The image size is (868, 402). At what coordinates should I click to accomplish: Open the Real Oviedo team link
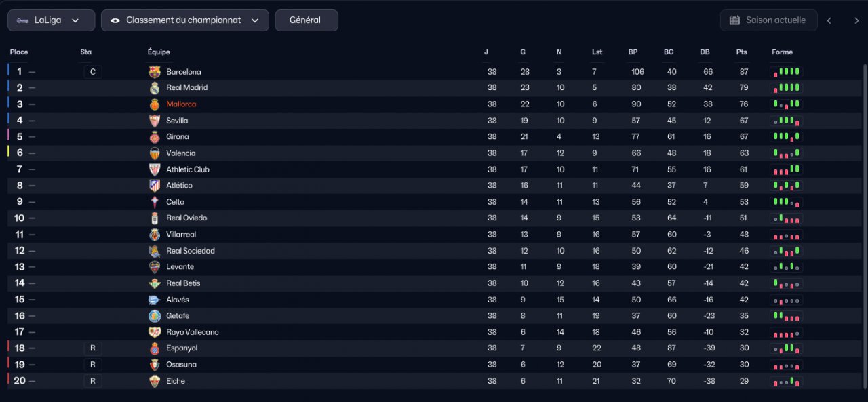[186, 218]
